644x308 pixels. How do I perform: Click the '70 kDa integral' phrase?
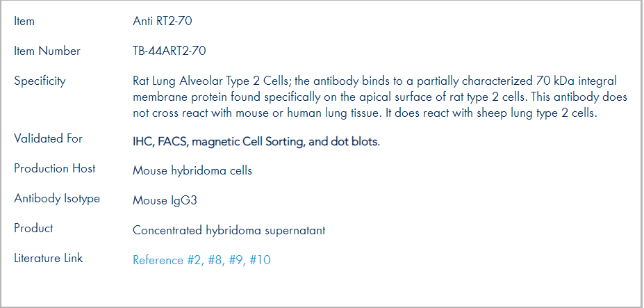pyautogui.click(x=576, y=81)
